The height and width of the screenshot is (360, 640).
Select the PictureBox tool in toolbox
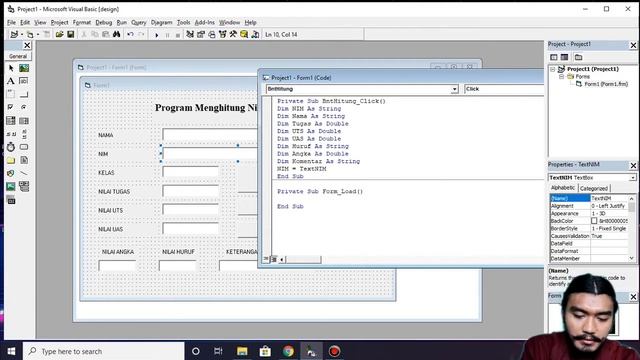tap(24, 68)
